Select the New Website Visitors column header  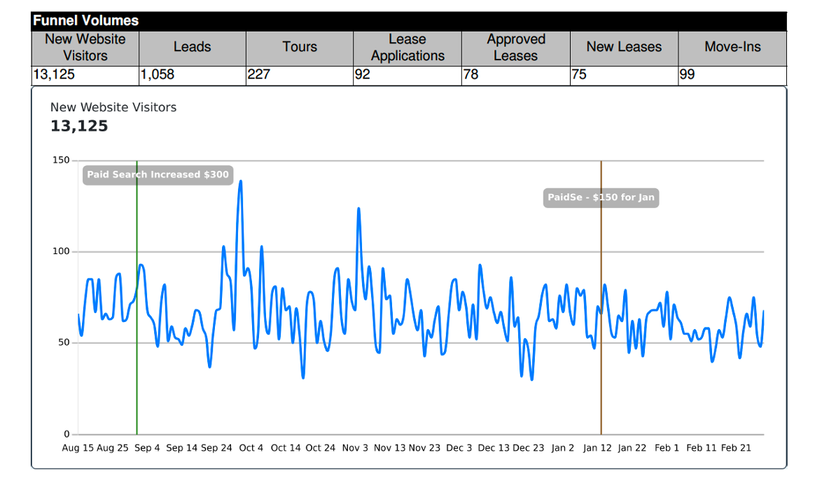(85, 48)
